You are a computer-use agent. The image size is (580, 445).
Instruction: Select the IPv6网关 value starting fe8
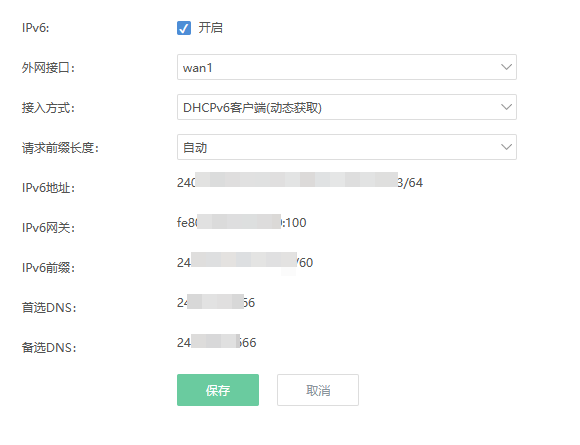click(242, 222)
